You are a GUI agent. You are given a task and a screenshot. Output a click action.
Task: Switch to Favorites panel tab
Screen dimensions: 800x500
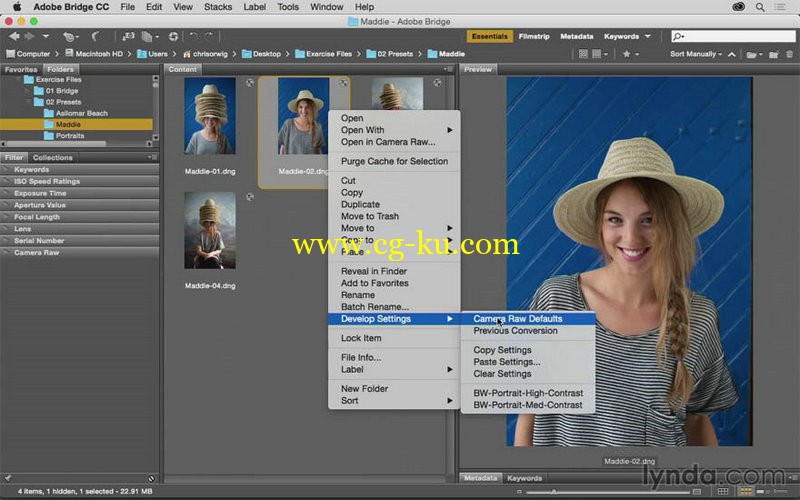pyautogui.click(x=21, y=69)
